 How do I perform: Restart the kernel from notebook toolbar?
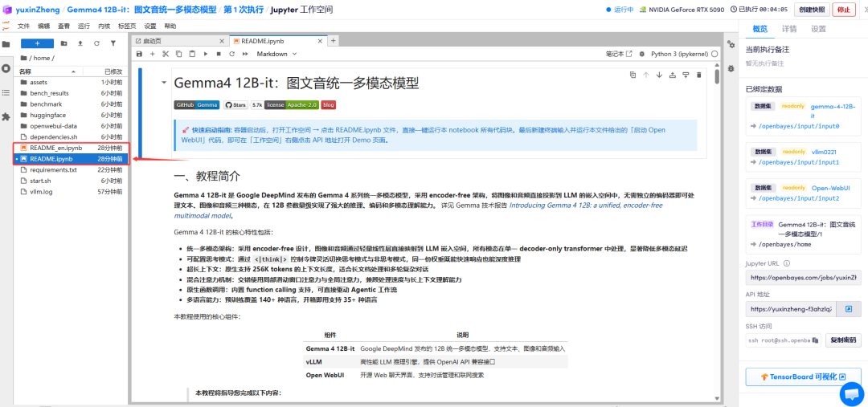click(232, 54)
